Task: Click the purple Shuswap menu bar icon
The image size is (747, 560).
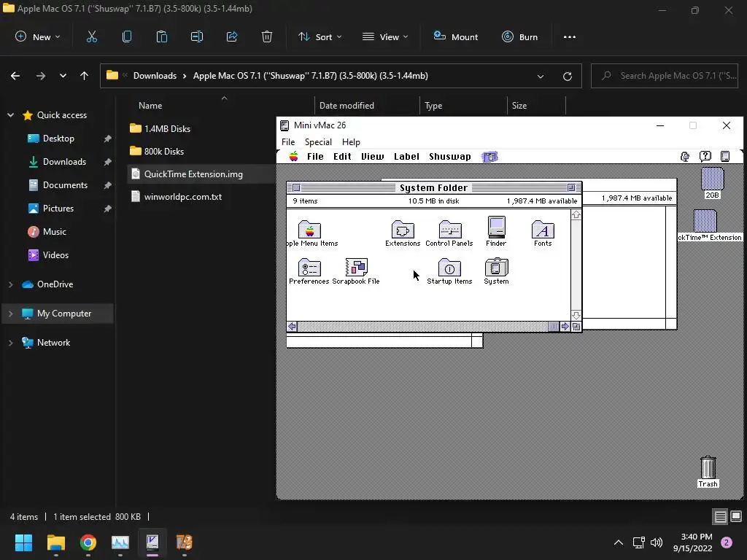Action: click(x=489, y=157)
